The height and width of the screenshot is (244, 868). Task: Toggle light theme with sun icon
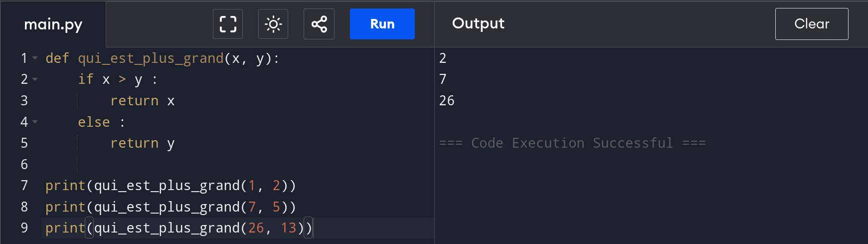[x=273, y=24]
